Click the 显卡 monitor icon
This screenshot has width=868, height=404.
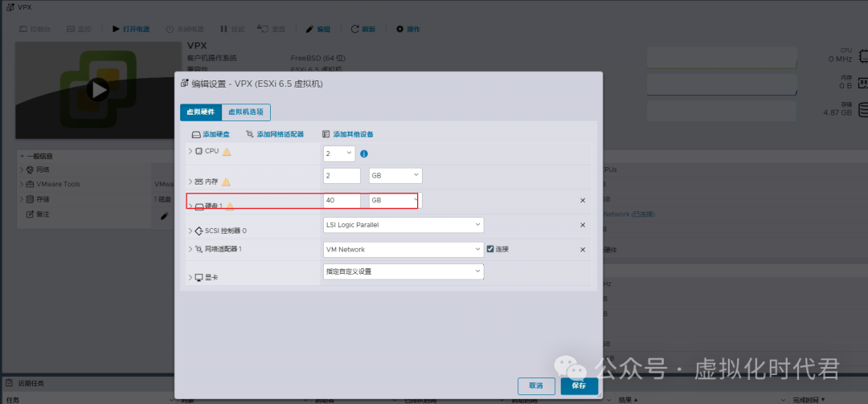click(199, 277)
